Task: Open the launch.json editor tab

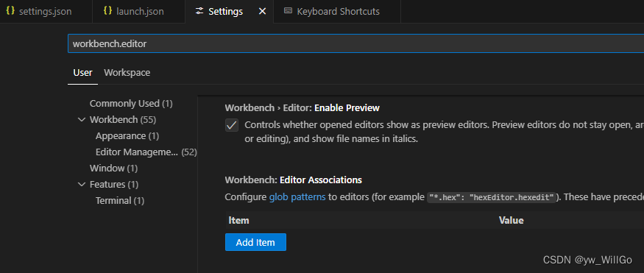Action: pyautogui.click(x=139, y=12)
